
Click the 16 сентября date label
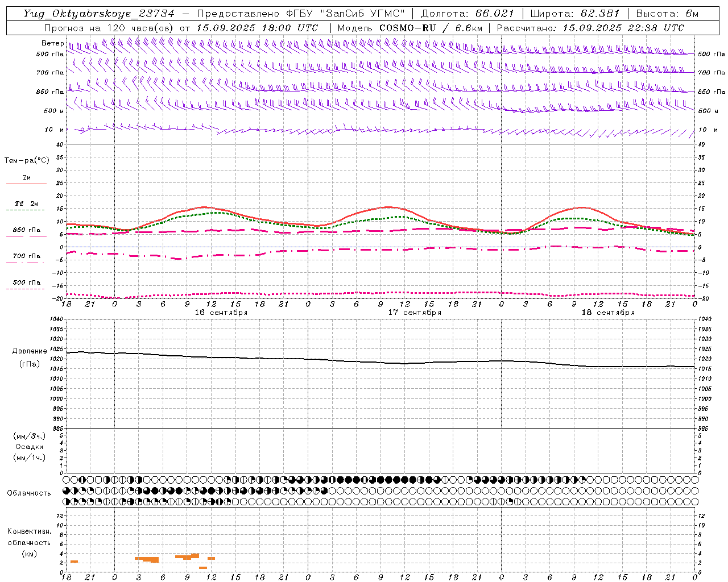[x=221, y=313]
